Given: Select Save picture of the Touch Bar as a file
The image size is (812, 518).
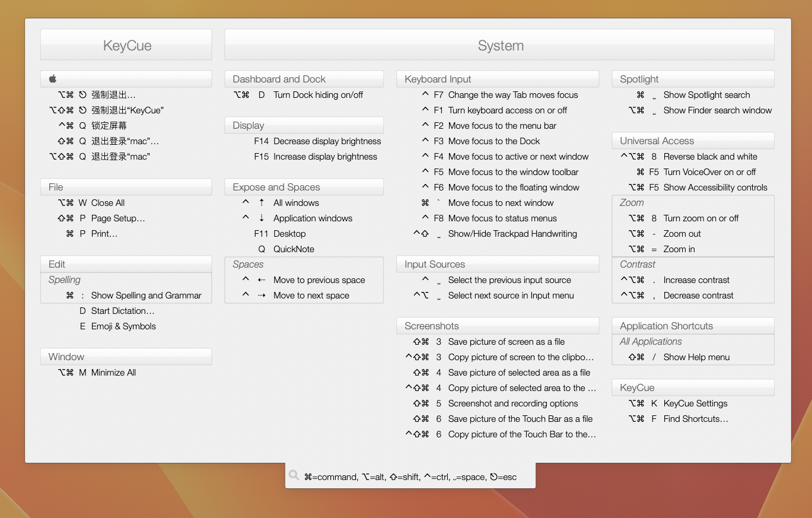Looking at the screenshot, I should coord(498,419).
